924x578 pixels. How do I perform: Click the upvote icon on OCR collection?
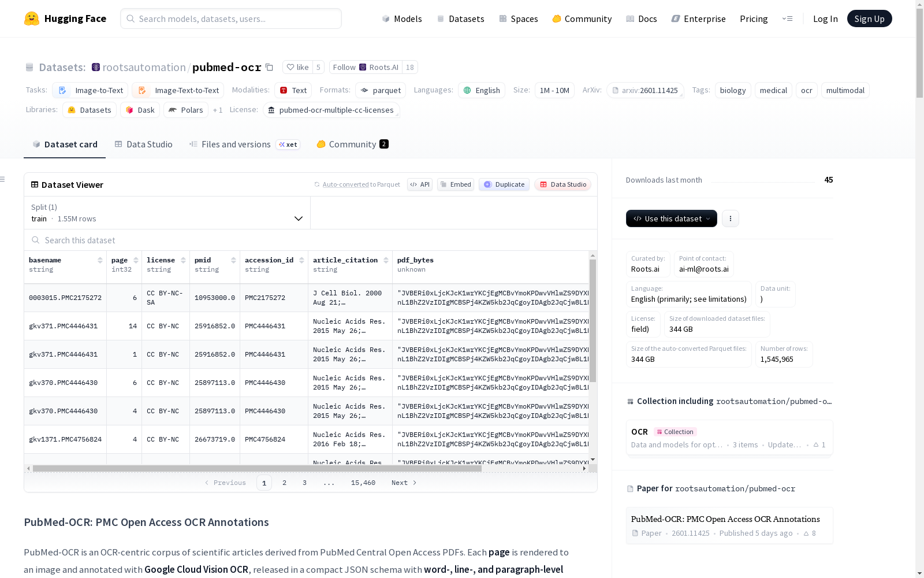point(816,444)
